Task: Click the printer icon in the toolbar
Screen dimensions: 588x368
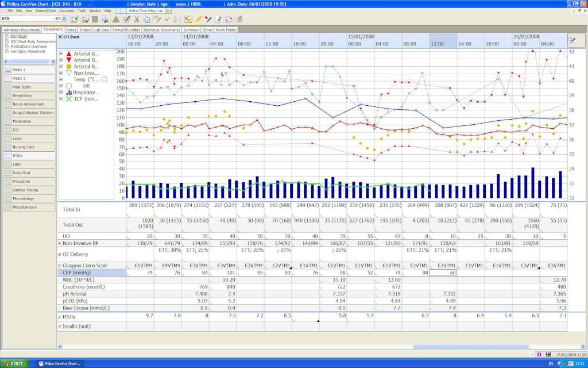Action: point(105,19)
